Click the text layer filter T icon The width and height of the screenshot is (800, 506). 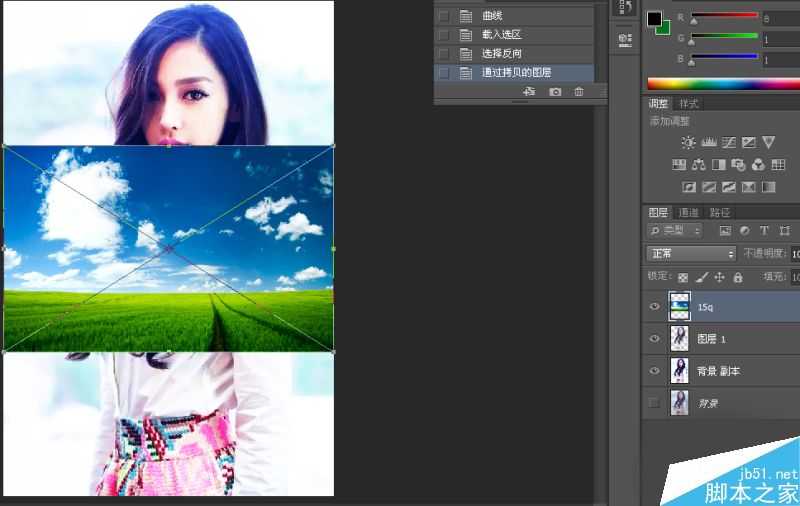tap(764, 230)
